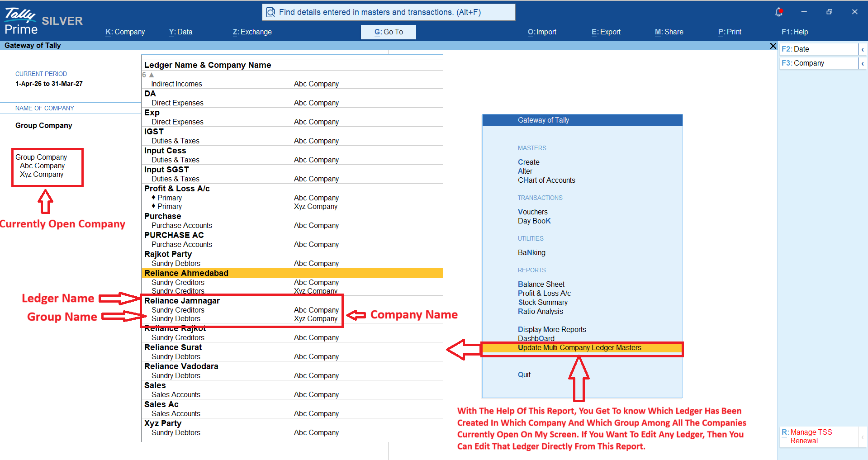Open the K: Company menu
868x460 pixels.
point(125,32)
